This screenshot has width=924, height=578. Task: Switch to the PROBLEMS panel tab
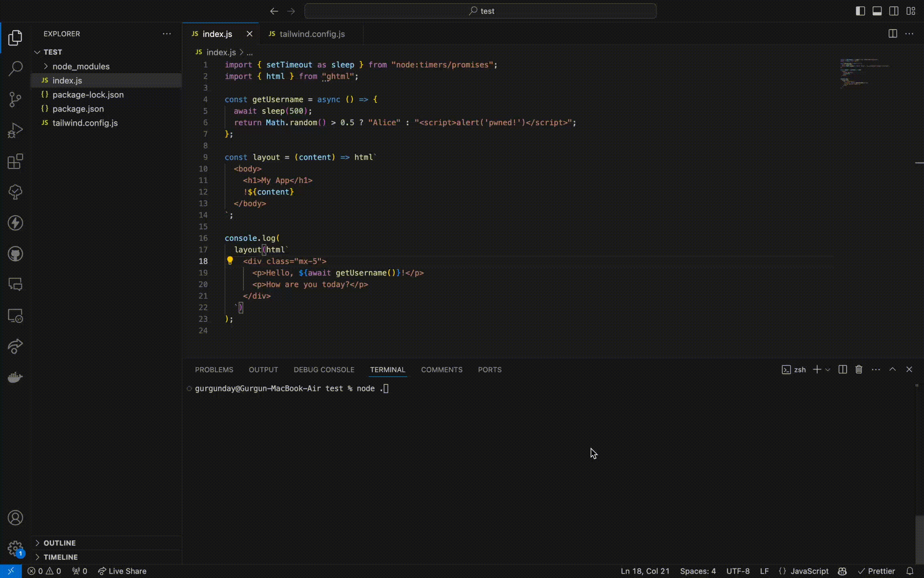tap(214, 369)
